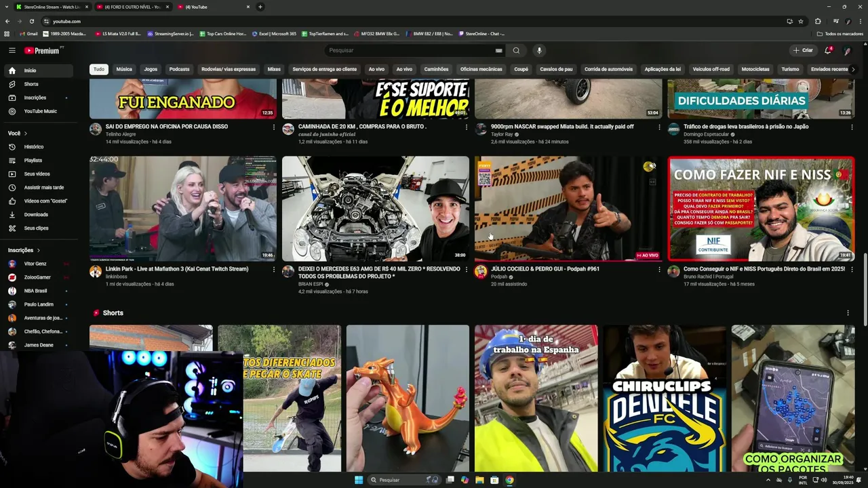Select the Tudo category chip

pos(99,69)
